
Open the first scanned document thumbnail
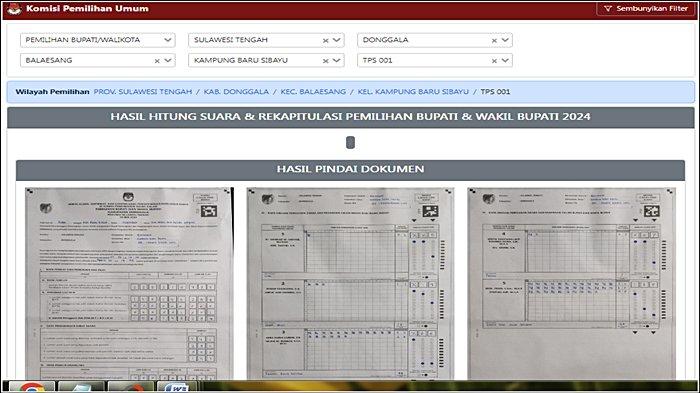click(x=129, y=283)
